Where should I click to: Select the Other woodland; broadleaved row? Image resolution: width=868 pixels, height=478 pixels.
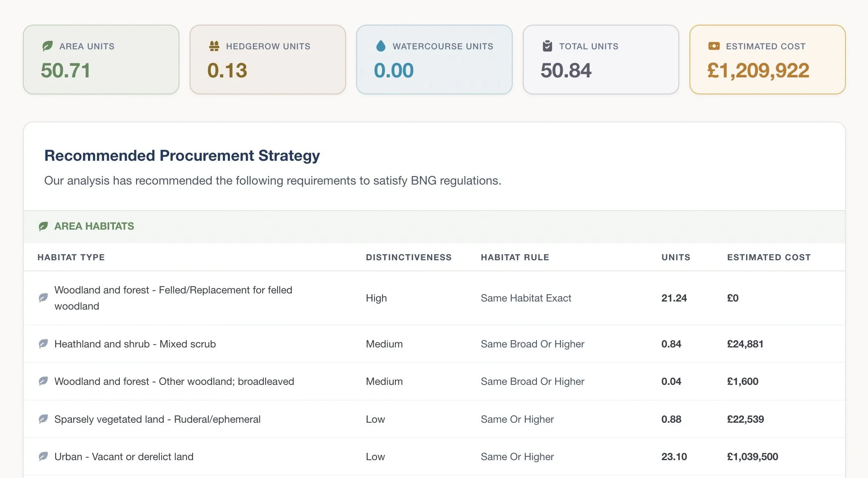pos(174,381)
